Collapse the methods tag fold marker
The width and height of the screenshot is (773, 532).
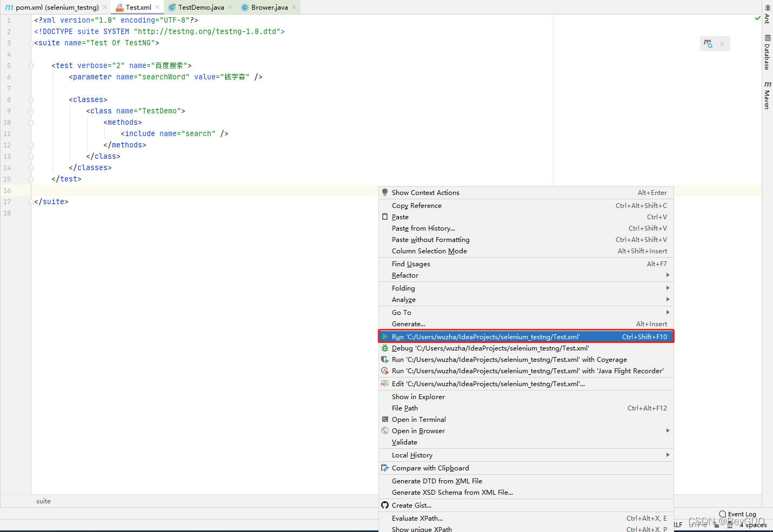(x=31, y=123)
